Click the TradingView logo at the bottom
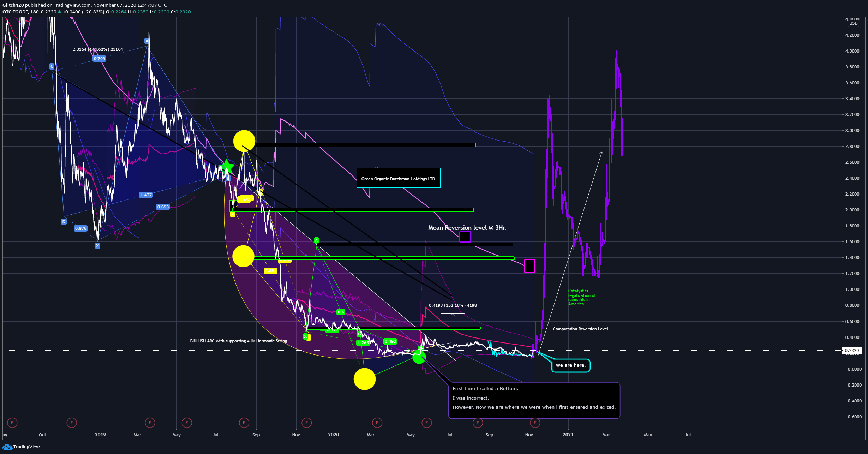This screenshot has width=868, height=454. [21, 447]
